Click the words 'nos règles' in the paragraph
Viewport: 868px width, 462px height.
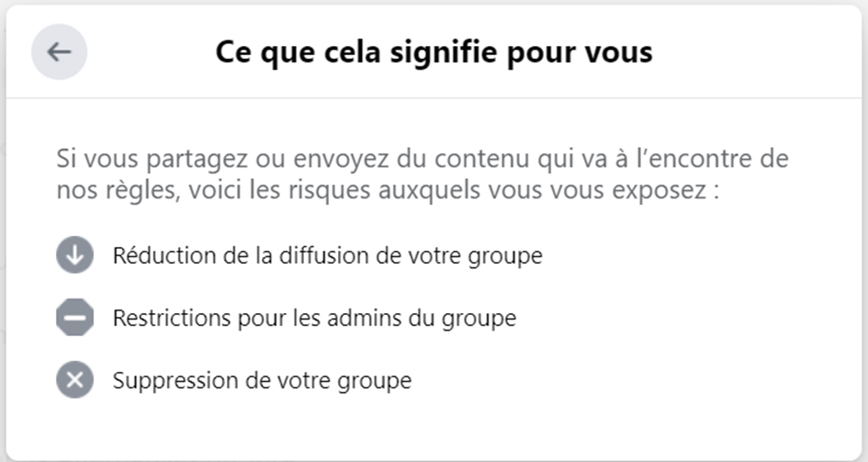click(x=118, y=191)
